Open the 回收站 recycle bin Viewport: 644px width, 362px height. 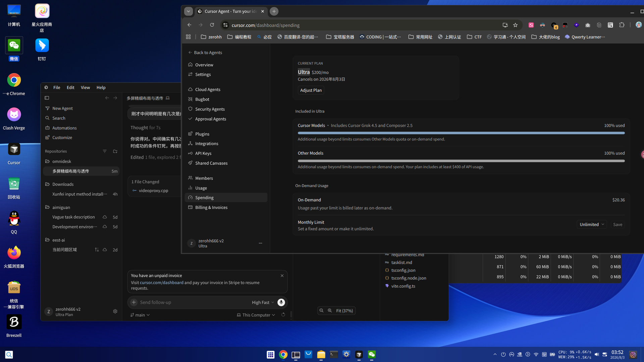[14, 188]
